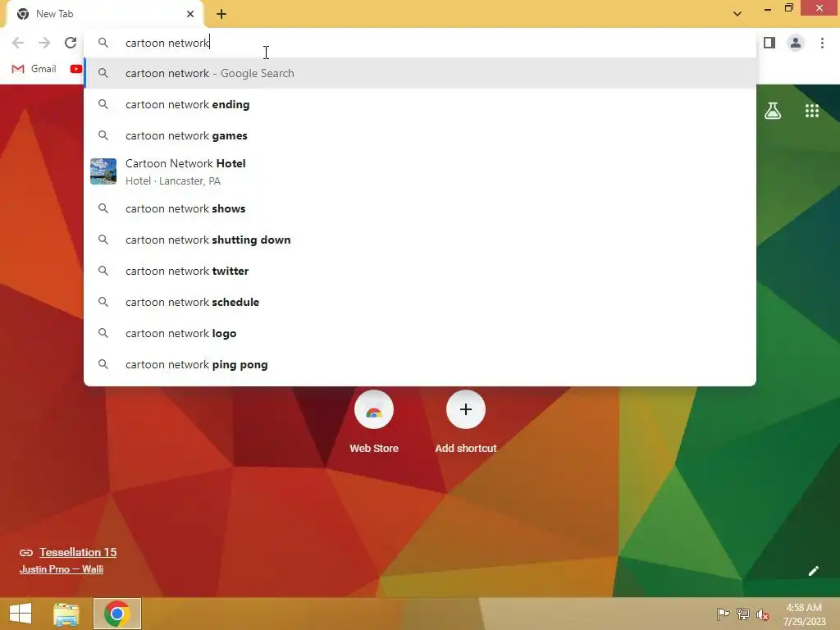Close the New Tab tab
Image resolution: width=840 pixels, height=630 pixels.
(x=190, y=14)
